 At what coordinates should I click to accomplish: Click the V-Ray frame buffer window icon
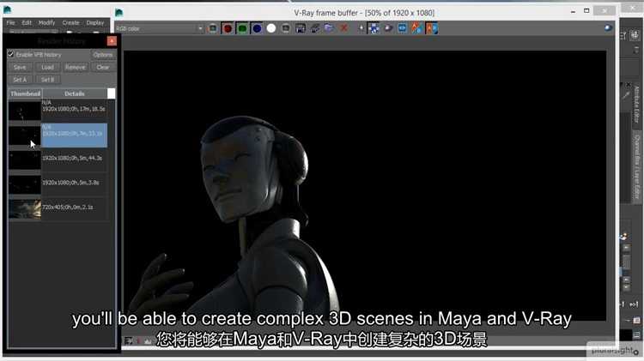tap(119, 13)
